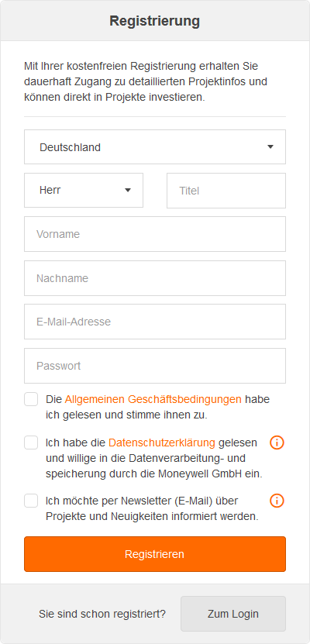The image size is (310, 644).
Task: Go to login via Zum Login button
Action: pos(233,614)
